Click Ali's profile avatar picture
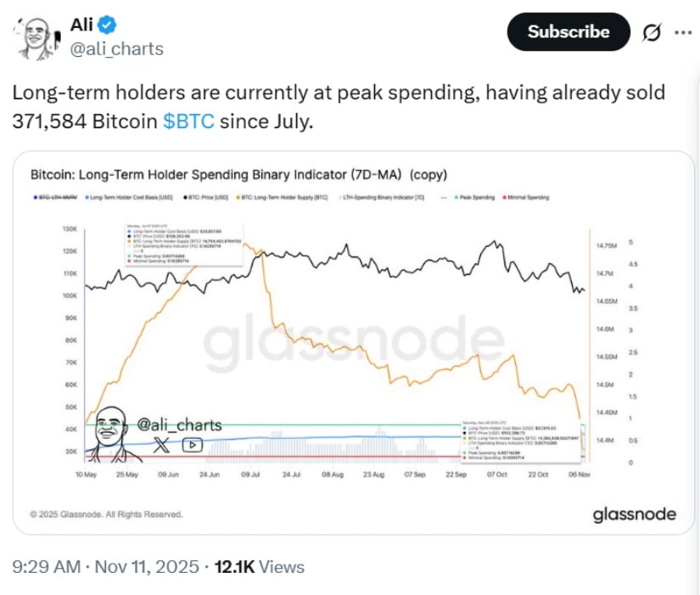The height and width of the screenshot is (595, 700). coord(35,32)
